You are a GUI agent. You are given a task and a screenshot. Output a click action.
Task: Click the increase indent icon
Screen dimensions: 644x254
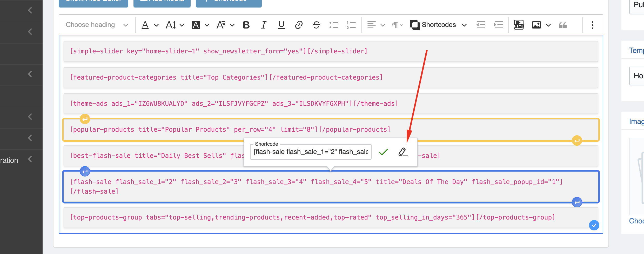coord(498,25)
